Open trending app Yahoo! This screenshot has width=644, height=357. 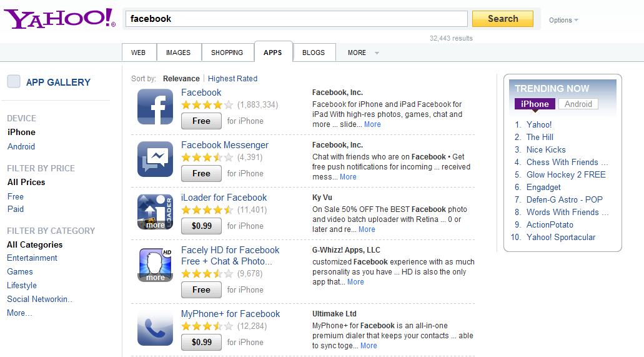[x=539, y=124]
